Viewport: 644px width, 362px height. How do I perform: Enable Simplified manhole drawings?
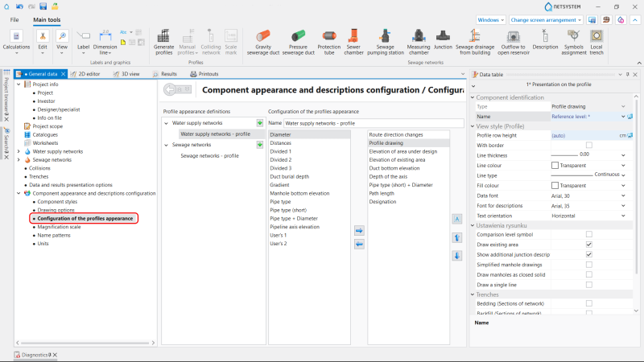[589, 265]
